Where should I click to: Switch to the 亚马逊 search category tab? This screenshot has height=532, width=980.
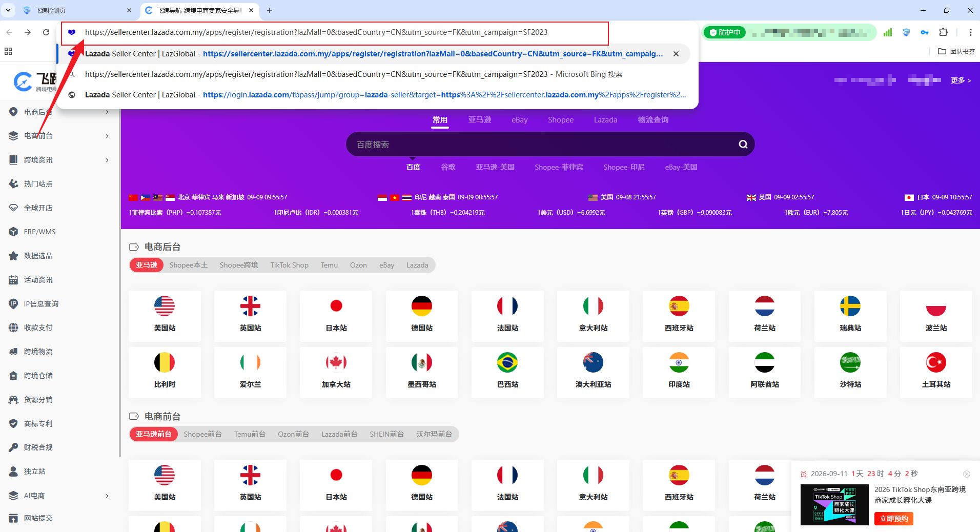(480, 120)
